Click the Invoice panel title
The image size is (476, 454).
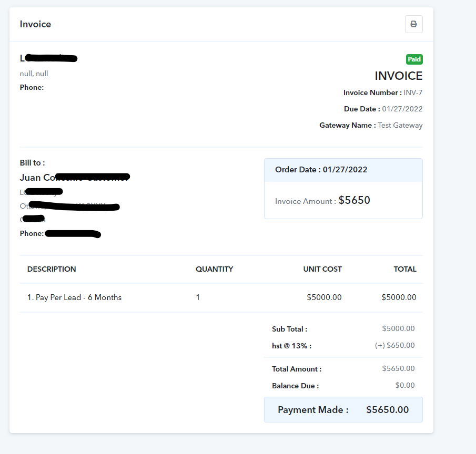click(x=36, y=24)
